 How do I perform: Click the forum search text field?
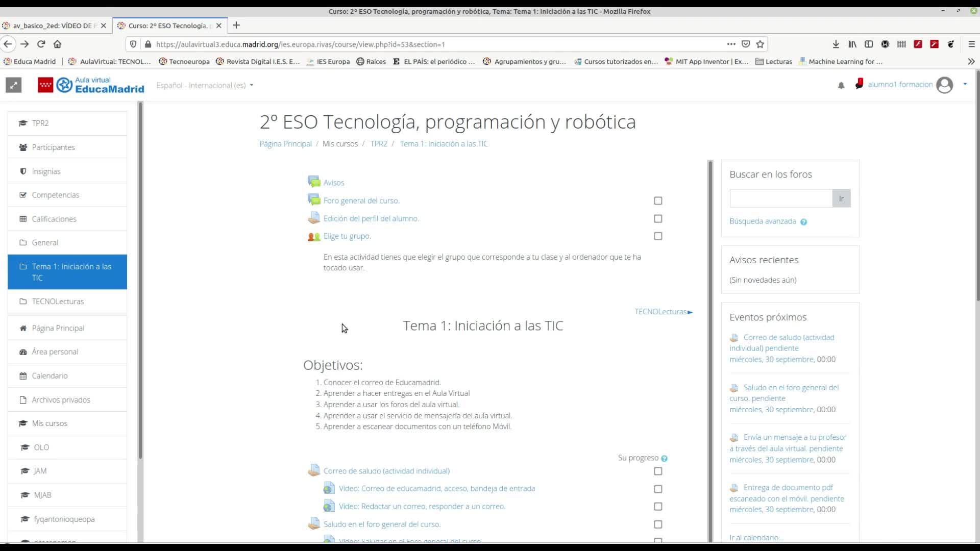[780, 198]
